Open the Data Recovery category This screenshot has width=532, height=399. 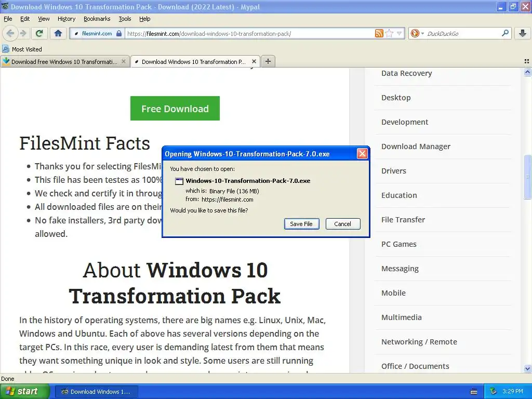(x=406, y=73)
